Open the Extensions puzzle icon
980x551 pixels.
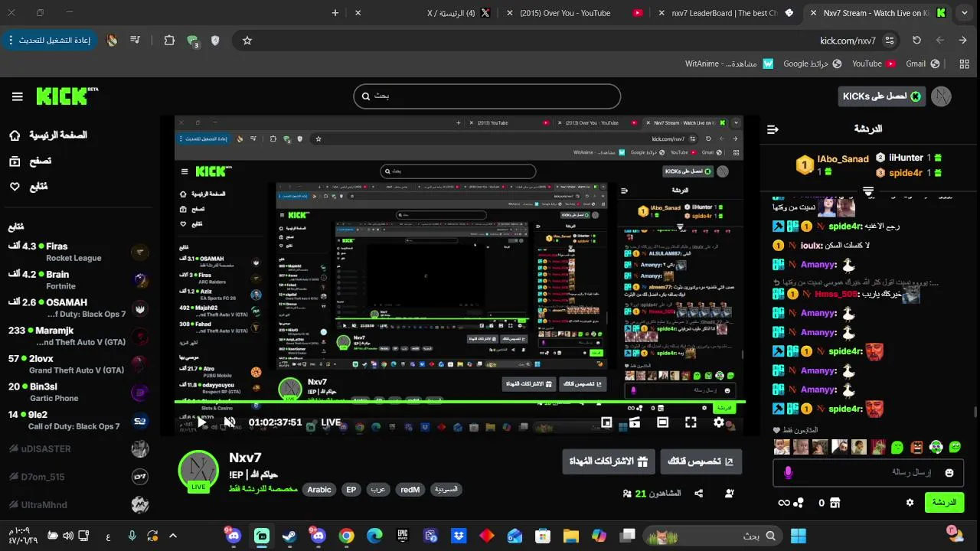click(169, 41)
